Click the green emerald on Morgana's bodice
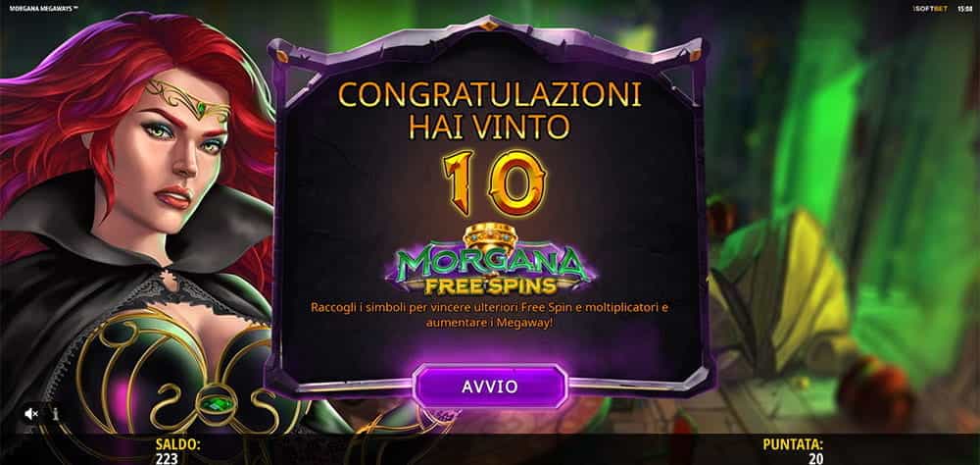This screenshot has height=465, width=980. tap(216, 403)
